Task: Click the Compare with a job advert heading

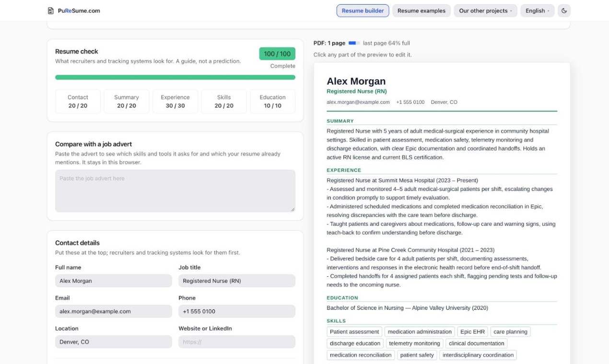Action: click(x=94, y=144)
